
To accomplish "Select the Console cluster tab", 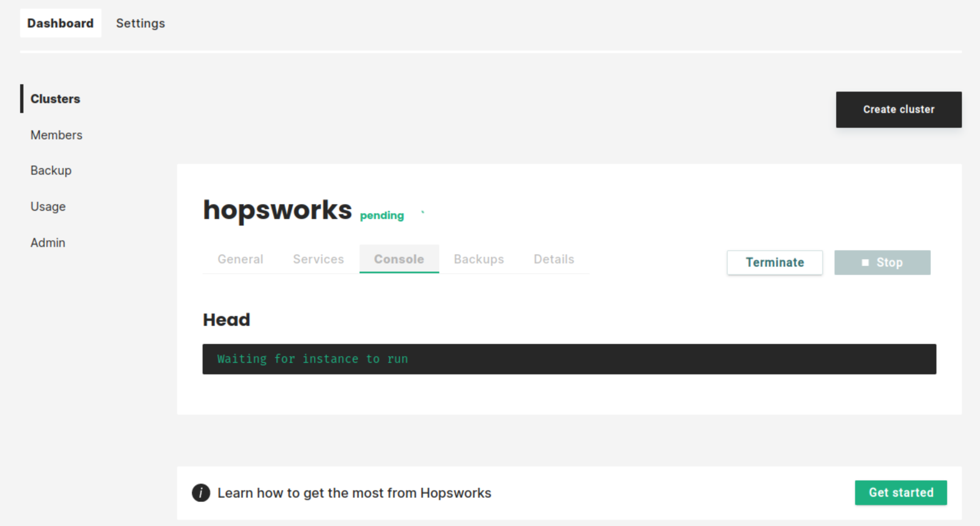I will 399,259.
